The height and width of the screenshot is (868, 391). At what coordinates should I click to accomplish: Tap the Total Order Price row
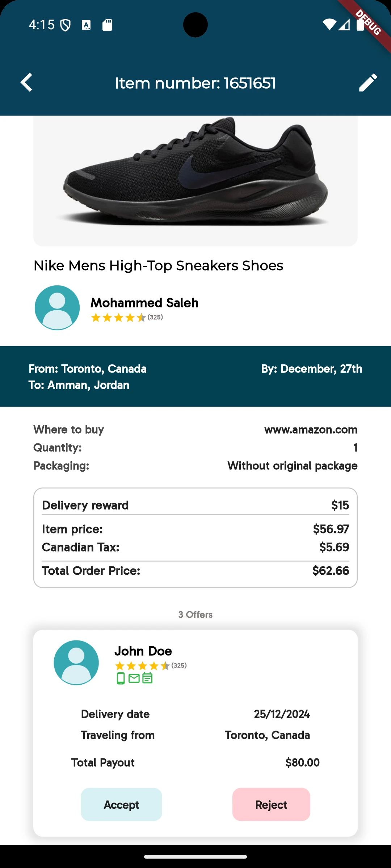coord(195,571)
